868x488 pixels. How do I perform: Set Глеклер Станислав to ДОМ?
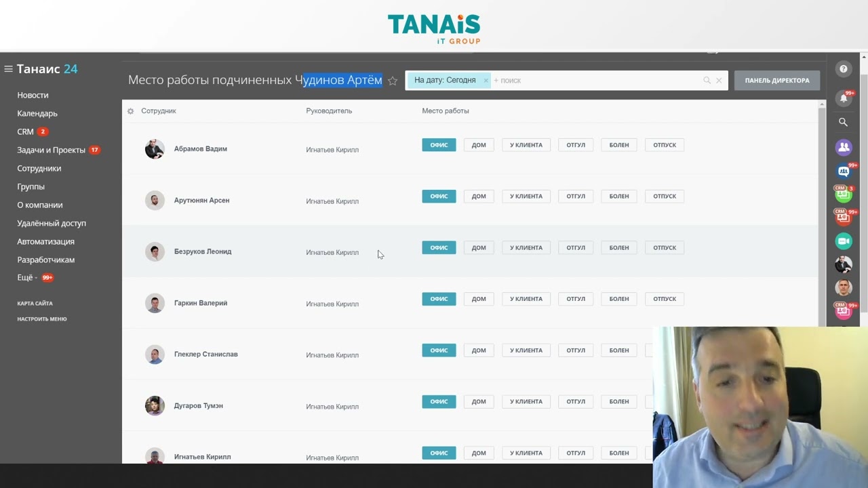click(x=479, y=350)
